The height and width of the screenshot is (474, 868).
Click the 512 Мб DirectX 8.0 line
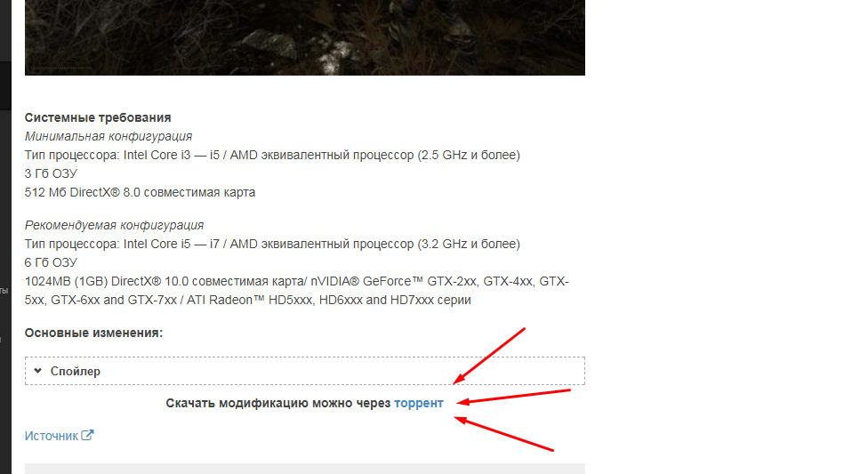(x=140, y=192)
